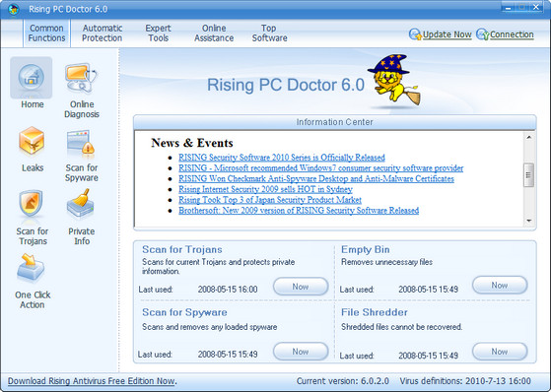Open the Leaks box icon
Viewport: 551px width, 392px height.
32,141
